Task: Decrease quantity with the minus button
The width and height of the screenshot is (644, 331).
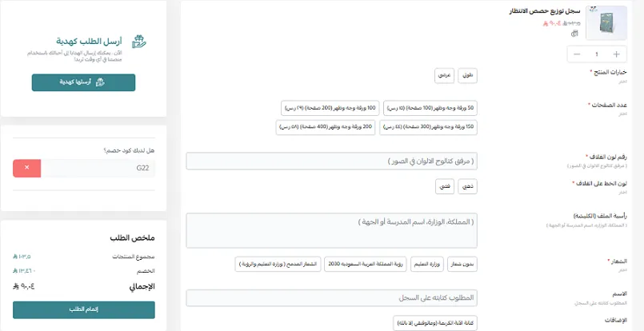Action: click(x=577, y=54)
